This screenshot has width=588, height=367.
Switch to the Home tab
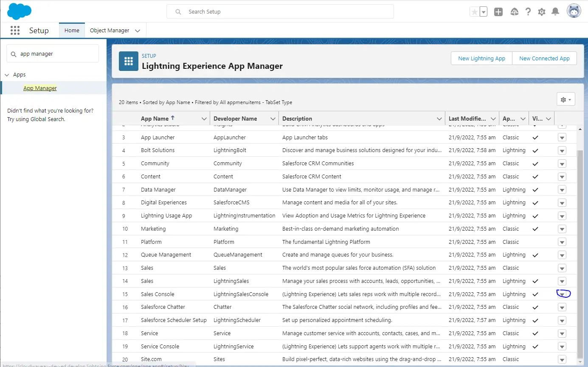[72, 31]
